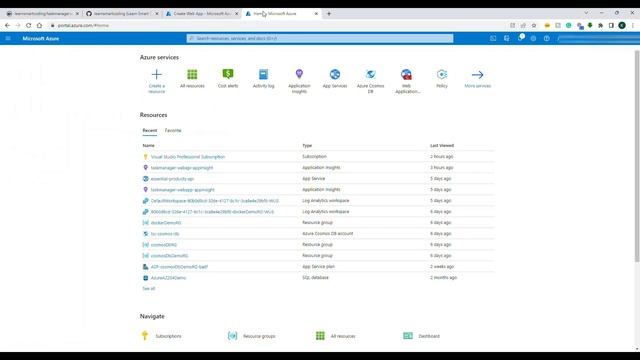The height and width of the screenshot is (360, 640).
Task: Switch to the Recent resources tab
Action: coord(149,130)
